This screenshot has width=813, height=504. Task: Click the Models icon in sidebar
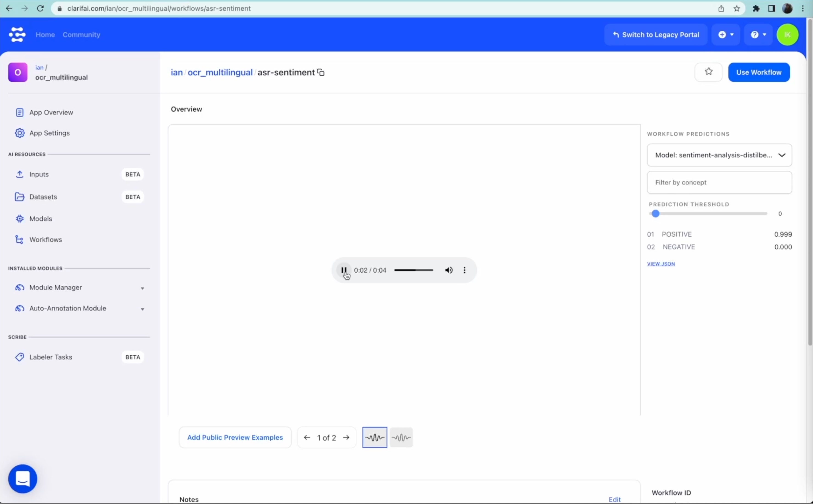(x=20, y=218)
